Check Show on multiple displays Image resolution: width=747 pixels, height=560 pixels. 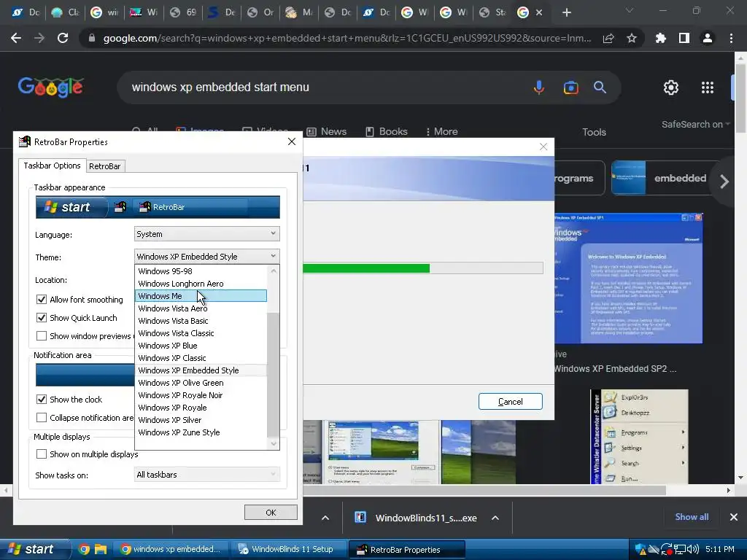[x=42, y=454]
